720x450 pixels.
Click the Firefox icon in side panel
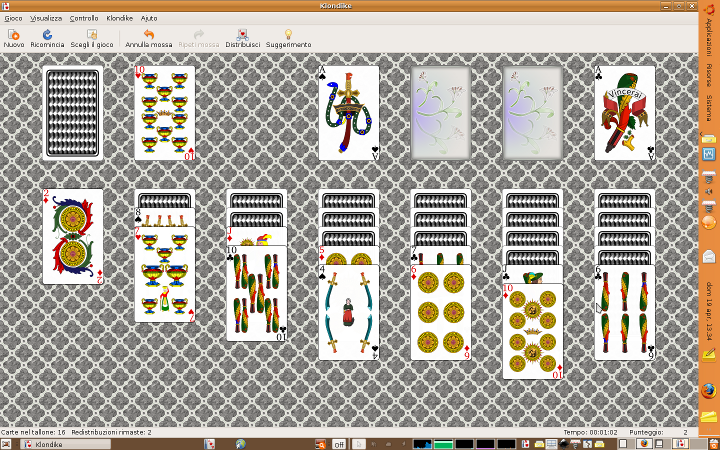click(x=709, y=392)
